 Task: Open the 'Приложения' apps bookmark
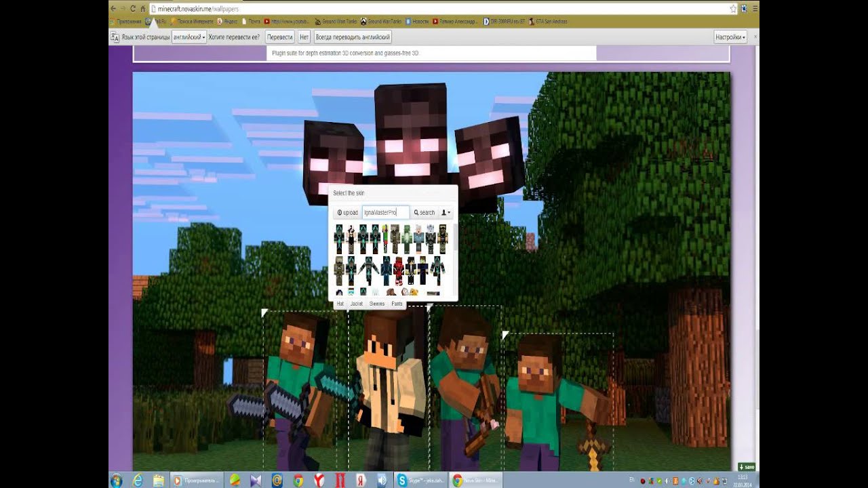pyautogui.click(x=126, y=22)
